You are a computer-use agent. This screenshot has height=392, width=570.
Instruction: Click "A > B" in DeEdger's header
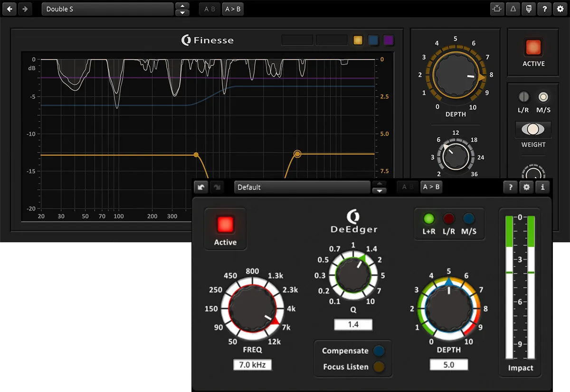pos(431,187)
